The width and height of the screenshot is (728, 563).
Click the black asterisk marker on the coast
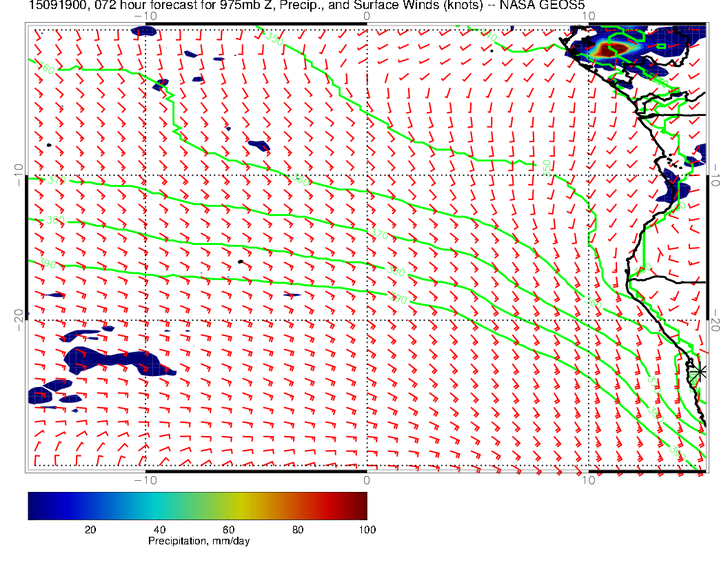tap(699, 372)
